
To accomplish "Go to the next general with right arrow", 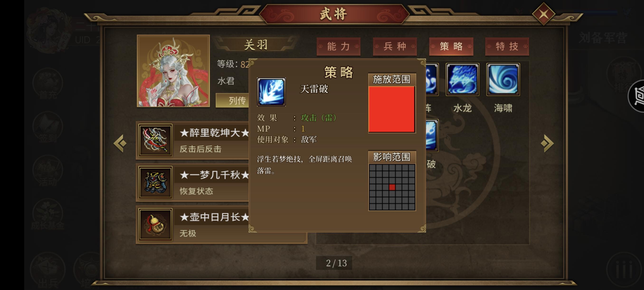I will tap(547, 143).
